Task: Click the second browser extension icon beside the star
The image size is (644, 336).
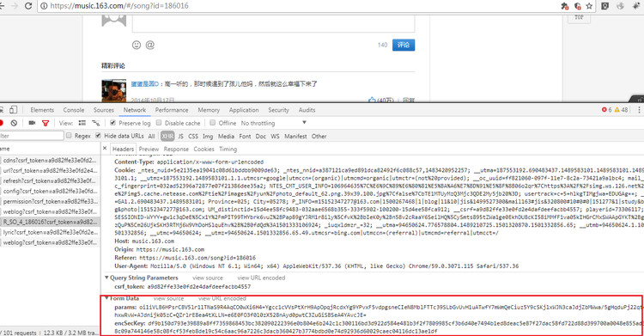Action: pos(578,6)
